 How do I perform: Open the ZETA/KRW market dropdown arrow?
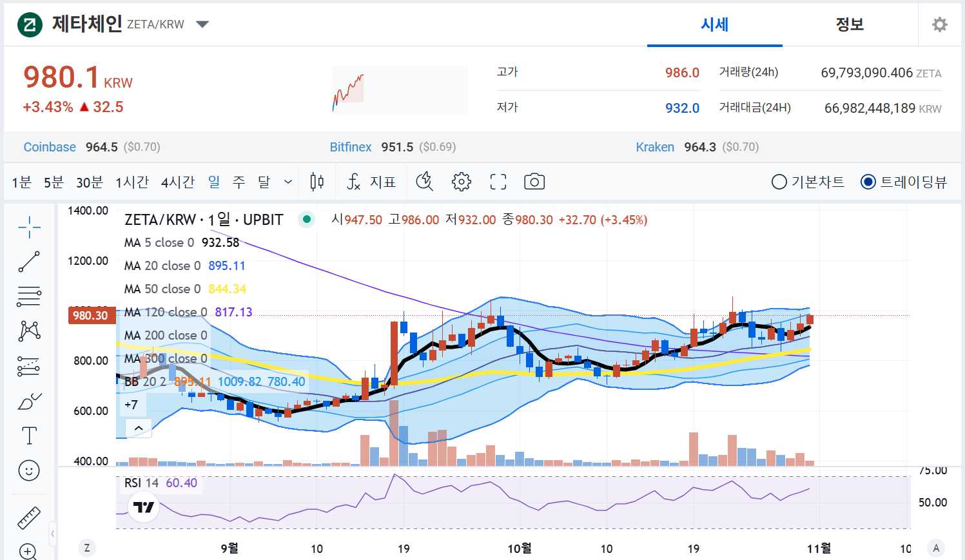(202, 24)
